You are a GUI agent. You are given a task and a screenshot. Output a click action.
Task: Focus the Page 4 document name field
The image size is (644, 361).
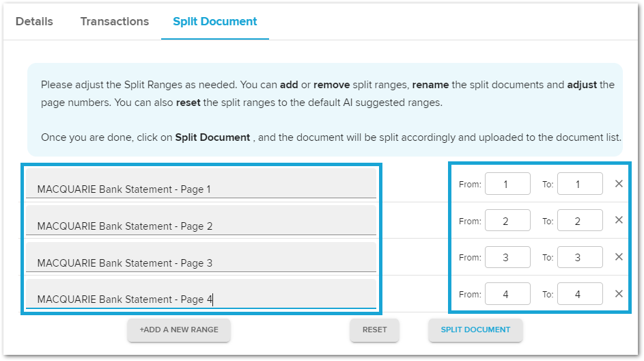[201, 293]
